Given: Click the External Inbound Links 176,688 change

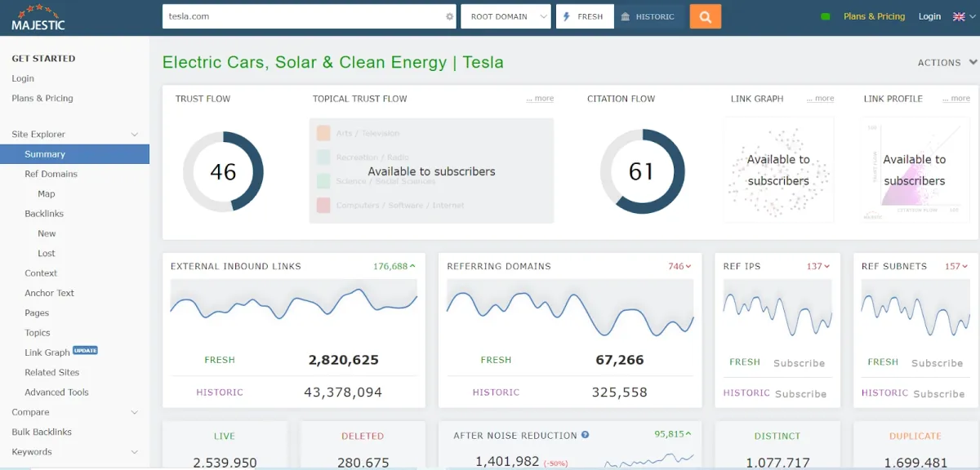Looking at the screenshot, I should [x=394, y=266].
